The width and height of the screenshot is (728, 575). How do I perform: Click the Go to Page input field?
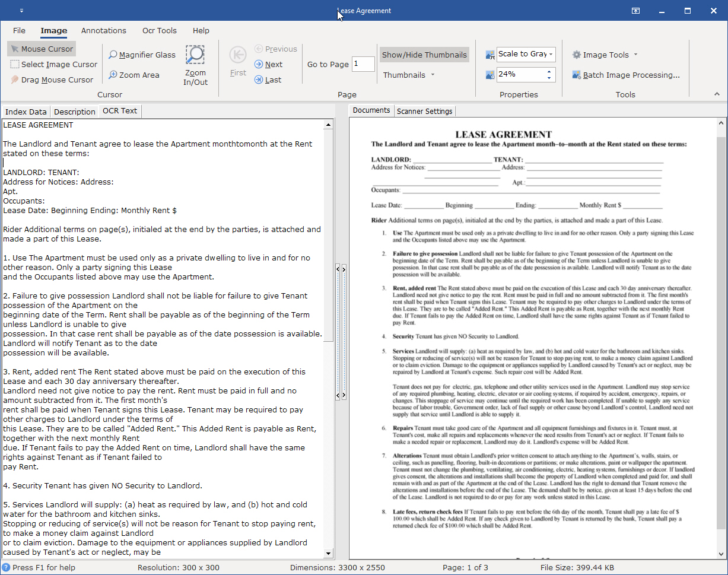(x=363, y=63)
